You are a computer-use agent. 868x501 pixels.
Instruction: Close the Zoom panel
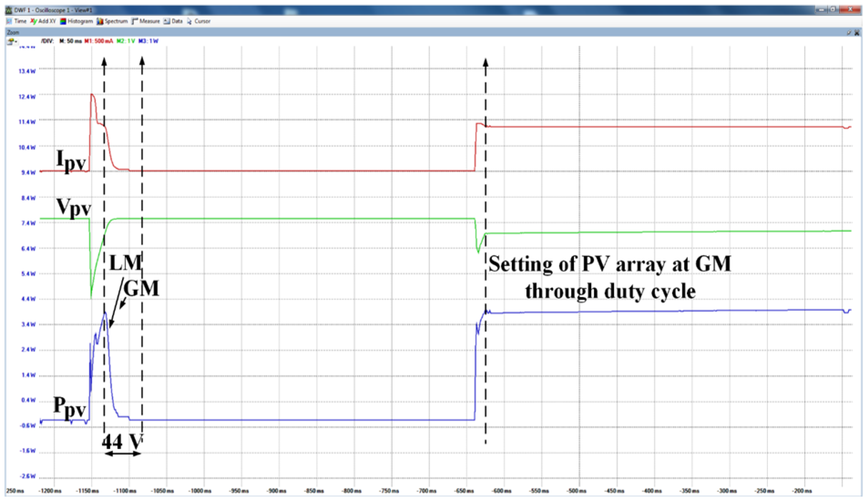857,33
